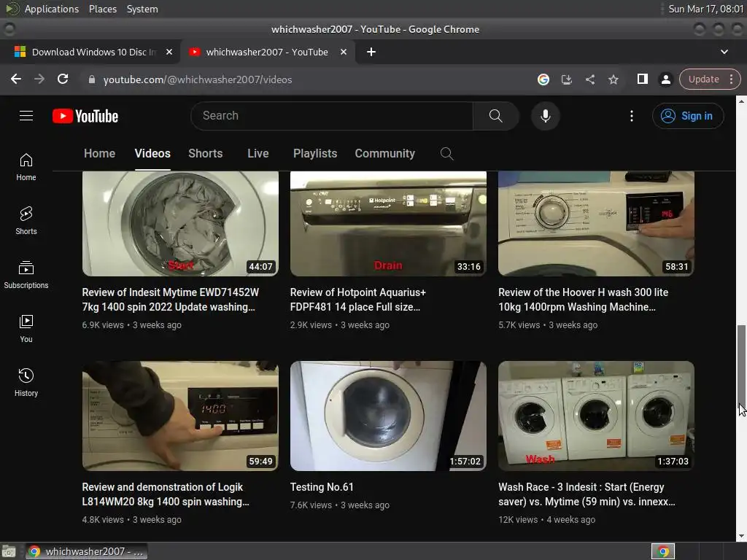This screenshot has height=560, width=747.
Task: Click whichwasher2007 taskbar window button
Action: (x=86, y=551)
